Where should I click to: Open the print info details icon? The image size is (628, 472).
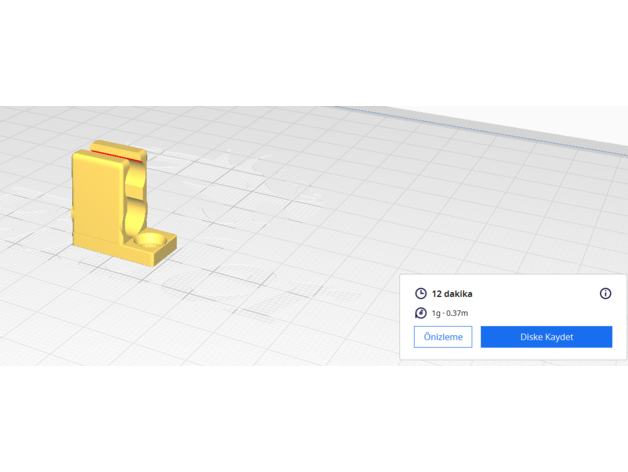[x=605, y=294]
